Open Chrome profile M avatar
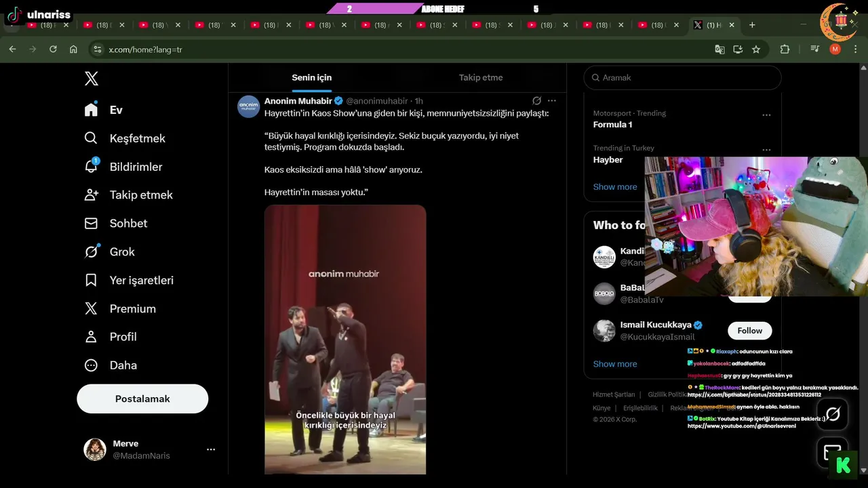The width and height of the screenshot is (868, 488). coord(835,49)
